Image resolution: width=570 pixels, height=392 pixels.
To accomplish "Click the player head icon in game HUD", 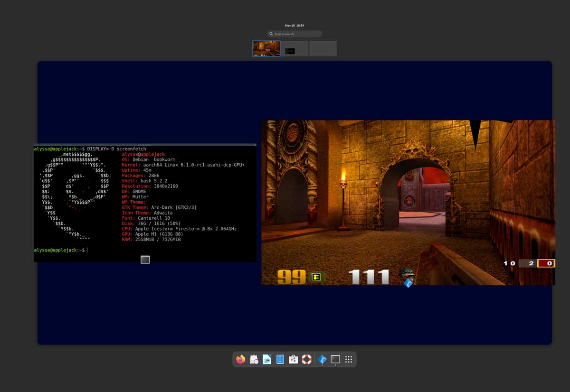I will (406, 274).
